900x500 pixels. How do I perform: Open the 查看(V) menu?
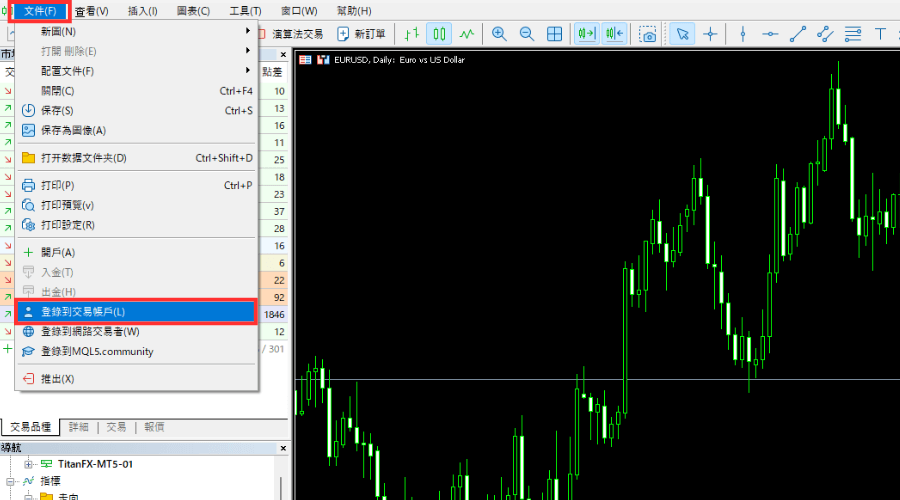91,11
